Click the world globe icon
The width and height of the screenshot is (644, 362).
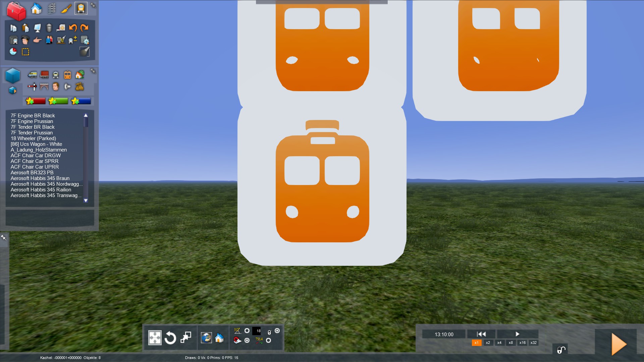pyautogui.click(x=206, y=338)
